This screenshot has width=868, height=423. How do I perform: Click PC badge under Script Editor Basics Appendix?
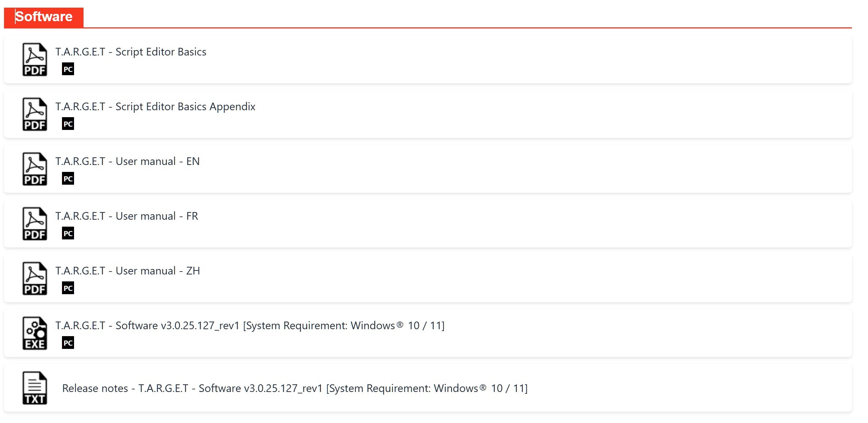68,124
